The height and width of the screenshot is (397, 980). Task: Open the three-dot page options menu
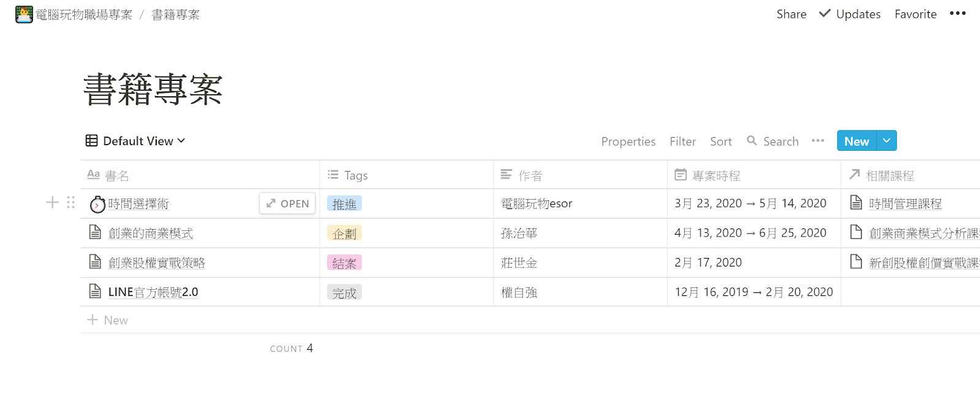click(957, 13)
